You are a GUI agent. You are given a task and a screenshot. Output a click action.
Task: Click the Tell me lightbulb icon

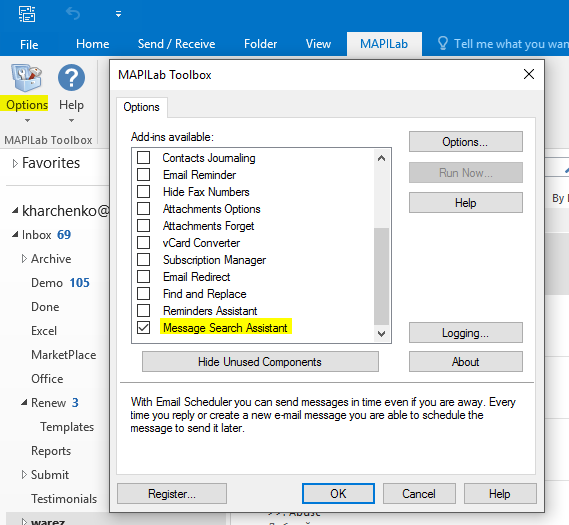tap(443, 44)
